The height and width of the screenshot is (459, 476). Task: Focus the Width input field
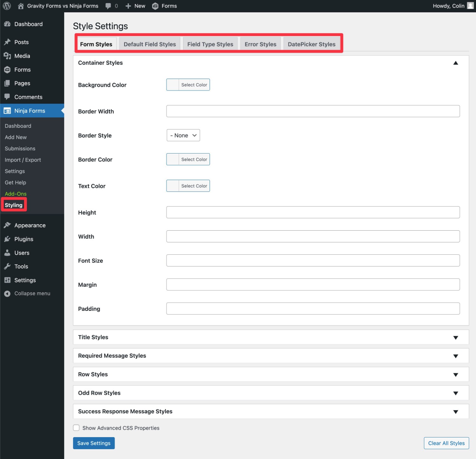(313, 236)
